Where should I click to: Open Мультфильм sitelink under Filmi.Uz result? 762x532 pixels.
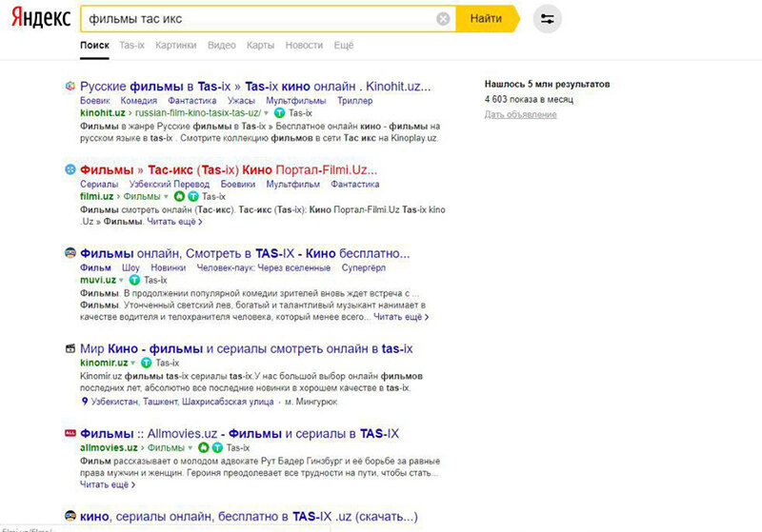click(293, 184)
